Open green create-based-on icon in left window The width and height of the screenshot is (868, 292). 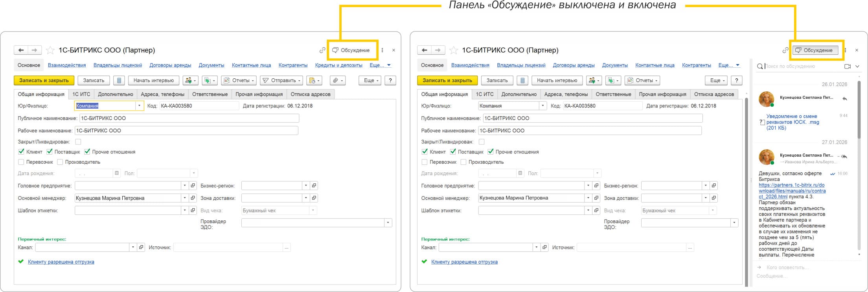point(210,80)
